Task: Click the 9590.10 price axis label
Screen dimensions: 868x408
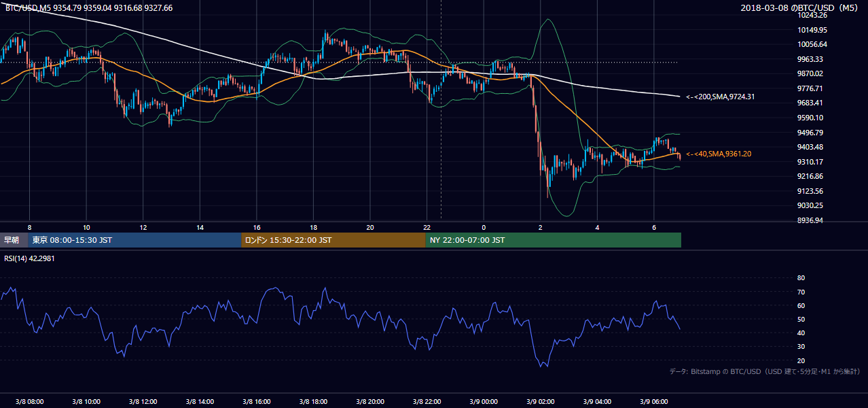Action: [811, 118]
